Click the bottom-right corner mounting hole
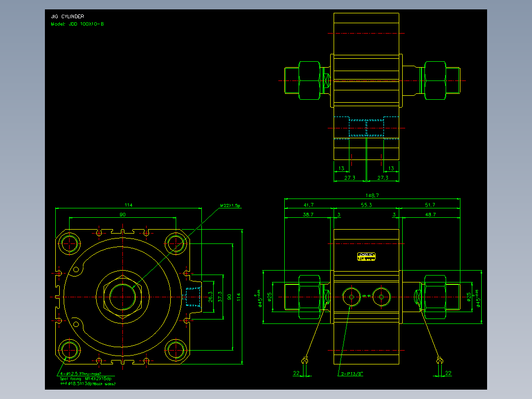Screen dimensions: 532x399 (176, 350)
